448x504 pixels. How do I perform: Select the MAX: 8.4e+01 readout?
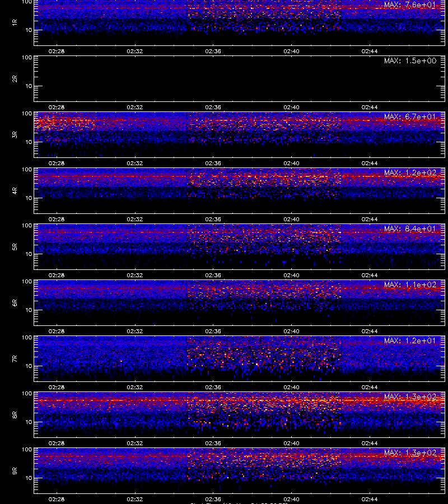[x=410, y=228]
